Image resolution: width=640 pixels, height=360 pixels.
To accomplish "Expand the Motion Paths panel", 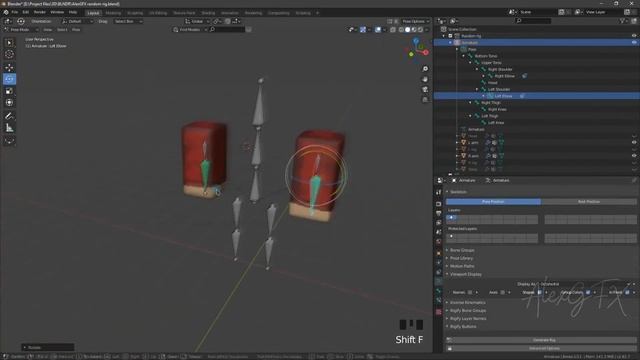I will [461, 266].
